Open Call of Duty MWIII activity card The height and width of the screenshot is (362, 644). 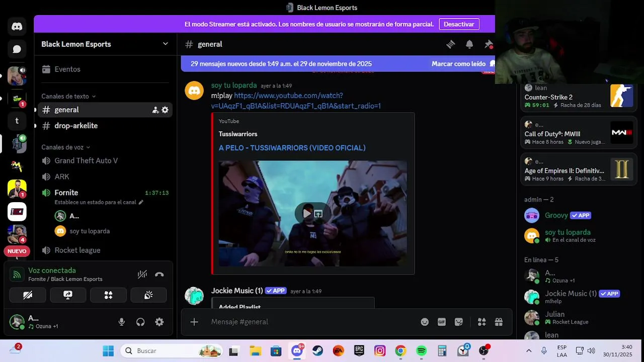pos(579,133)
